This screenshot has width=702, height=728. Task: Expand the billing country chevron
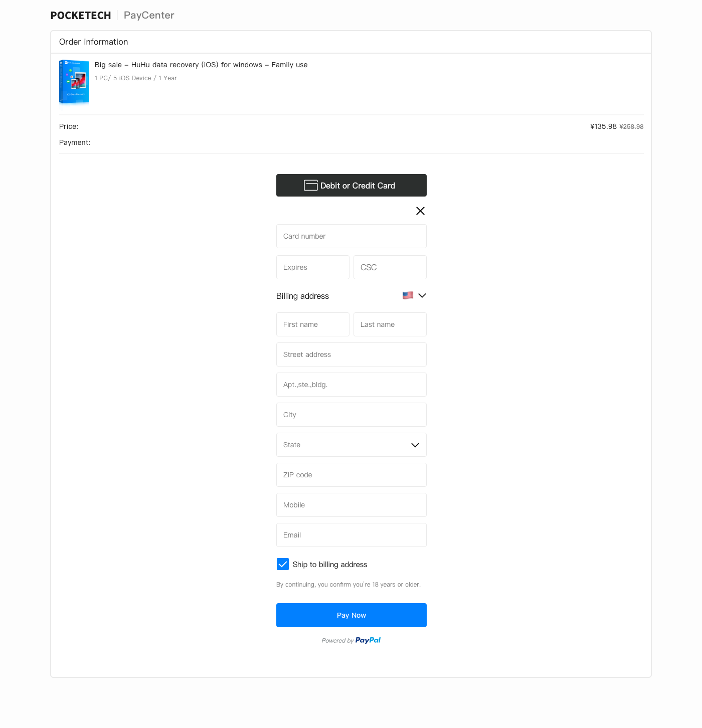[422, 295]
